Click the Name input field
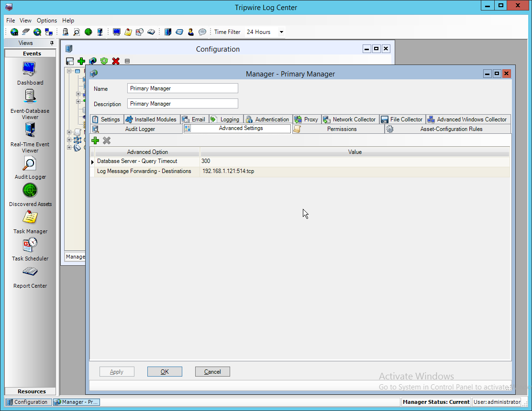Viewport: 532px width, 411px height. click(x=183, y=88)
